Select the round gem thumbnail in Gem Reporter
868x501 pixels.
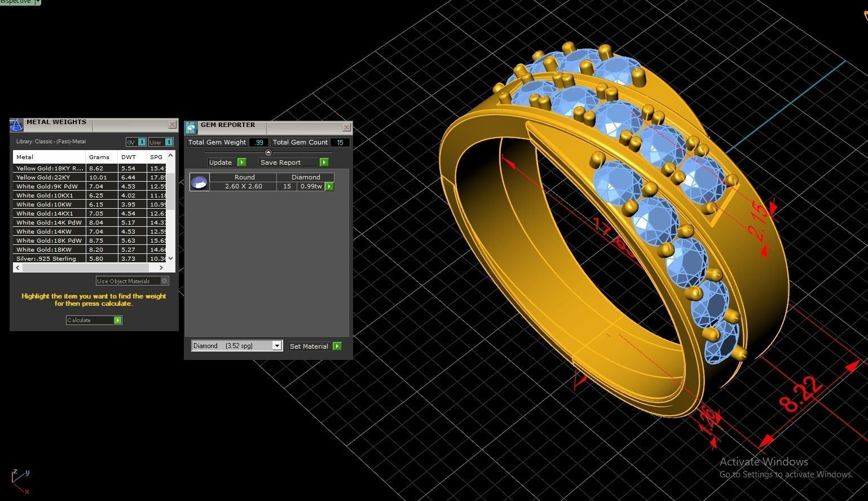pyautogui.click(x=199, y=182)
